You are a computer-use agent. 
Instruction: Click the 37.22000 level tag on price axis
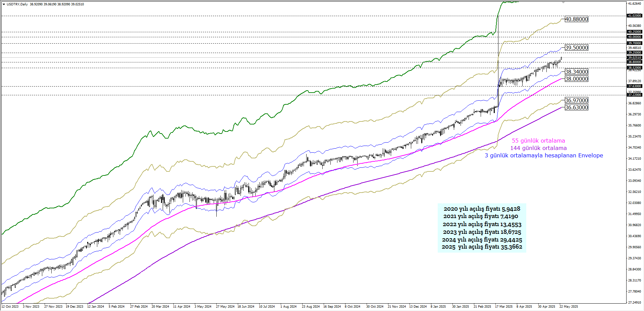coord(634,95)
